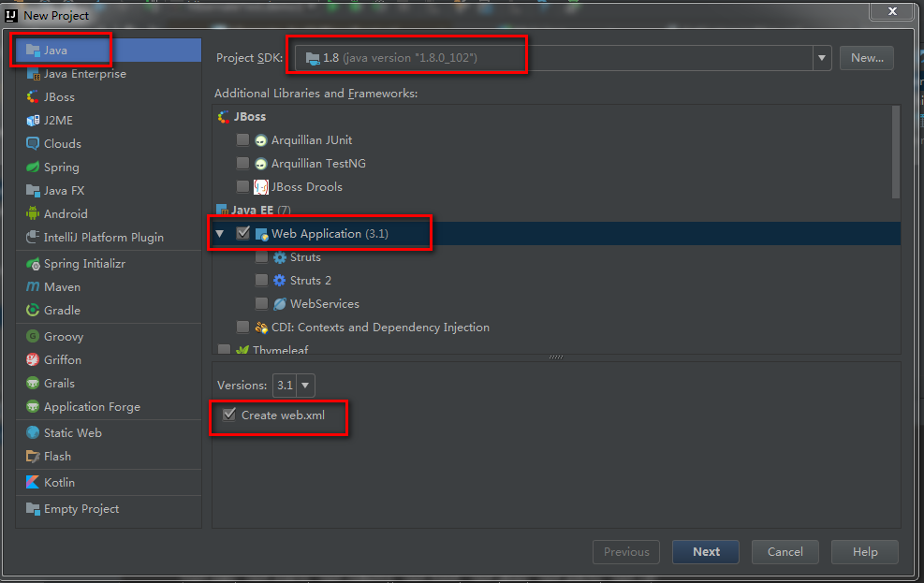Select the Java project type icon

coord(33,51)
